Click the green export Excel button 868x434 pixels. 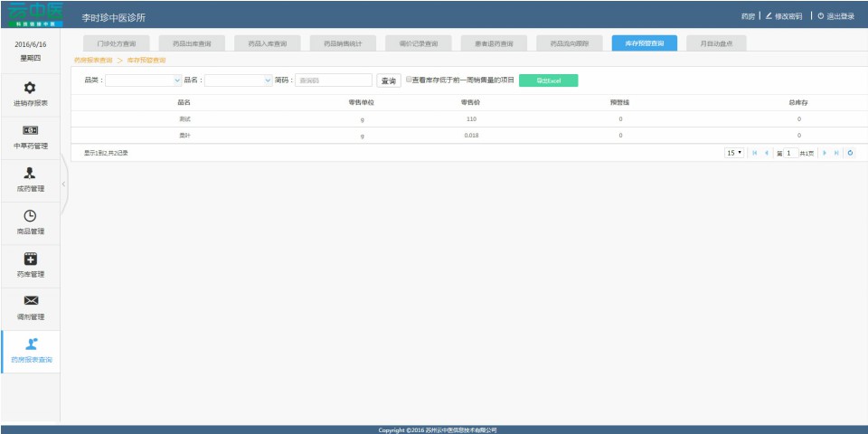pyautogui.click(x=548, y=80)
